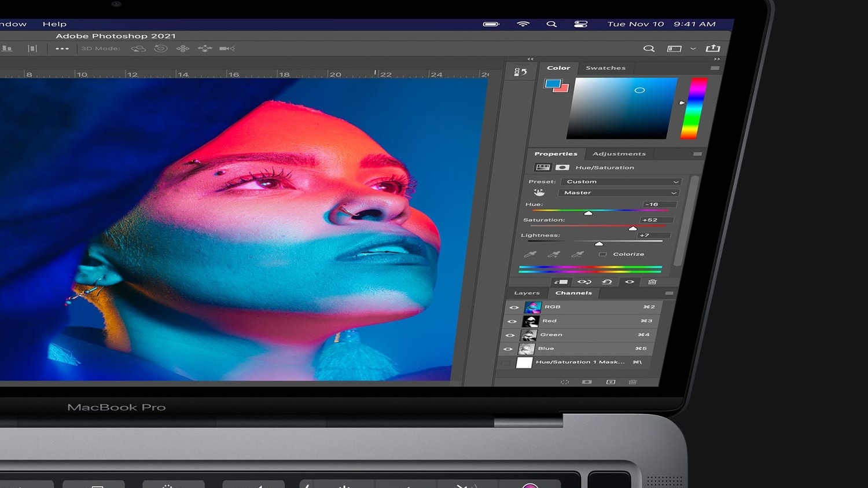
Task: Click the 3D camera zoom icon
Action: click(x=227, y=49)
